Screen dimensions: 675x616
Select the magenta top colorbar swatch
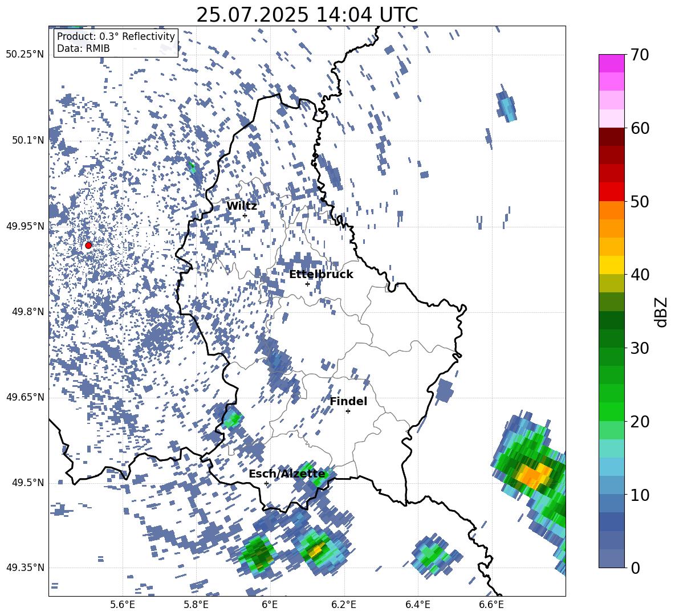pos(611,64)
